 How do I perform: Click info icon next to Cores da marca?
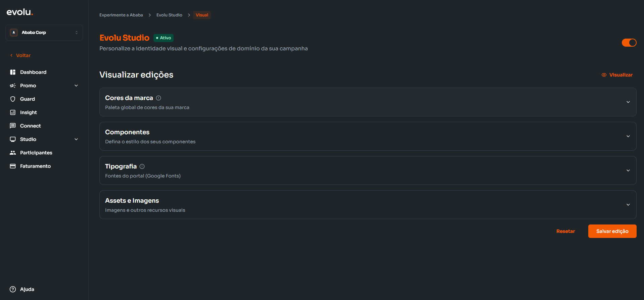click(158, 98)
